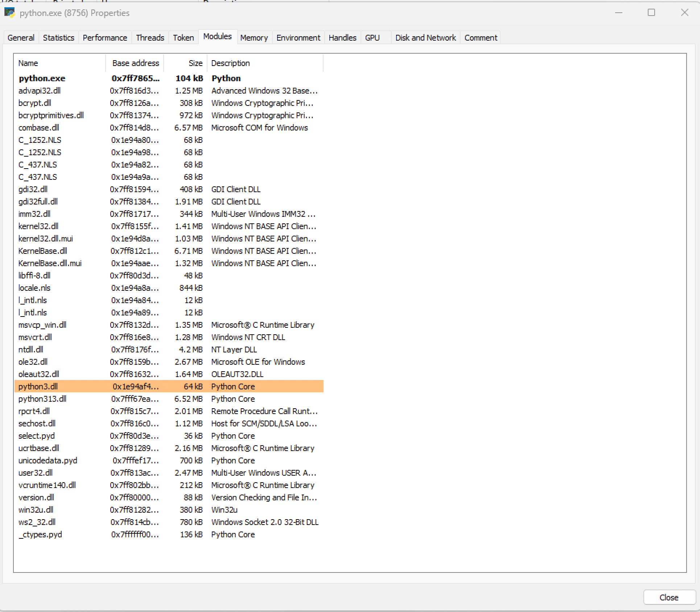Select the vcruntime140.dll row

tap(169, 485)
